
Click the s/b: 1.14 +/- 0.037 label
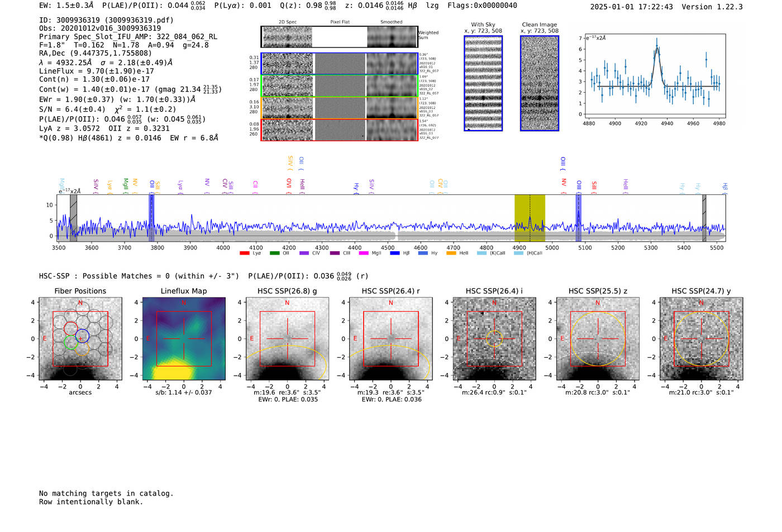[184, 392]
